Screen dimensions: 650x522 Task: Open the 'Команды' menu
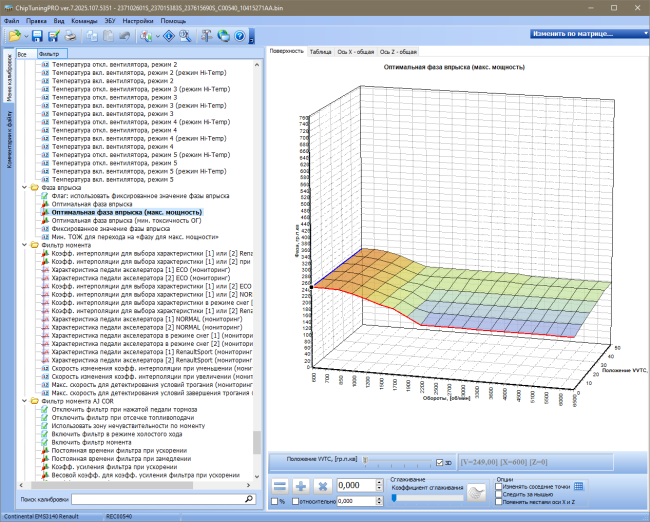pyautogui.click(x=84, y=21)
